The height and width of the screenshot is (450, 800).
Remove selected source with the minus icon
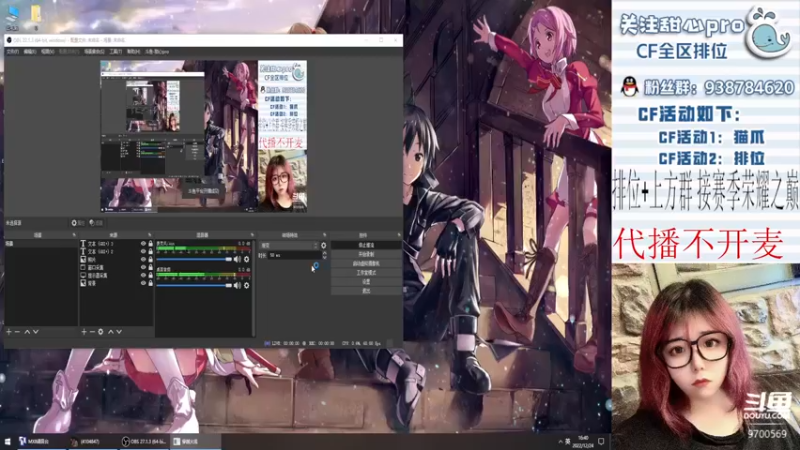(x=92, y=332)
